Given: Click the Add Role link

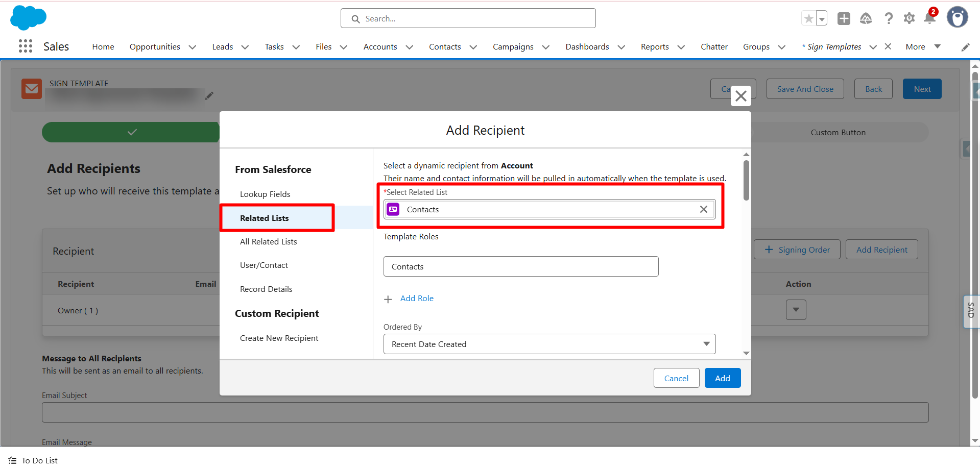Looking at the screenshot, I should click(x=416, y=299).
